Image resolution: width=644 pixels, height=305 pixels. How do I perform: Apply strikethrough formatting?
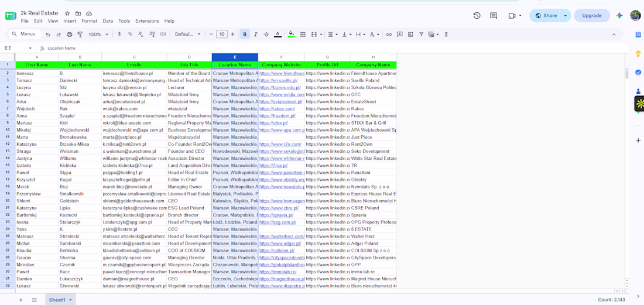266,35
